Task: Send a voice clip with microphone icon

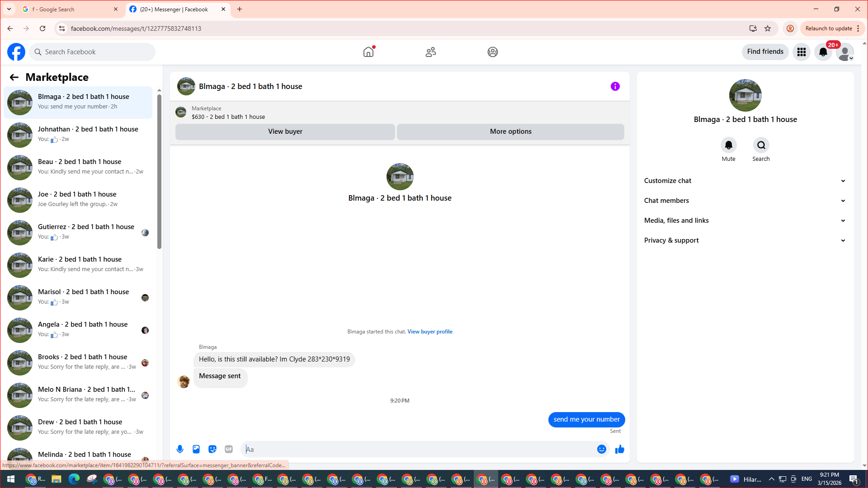Action: pos(180,449)
